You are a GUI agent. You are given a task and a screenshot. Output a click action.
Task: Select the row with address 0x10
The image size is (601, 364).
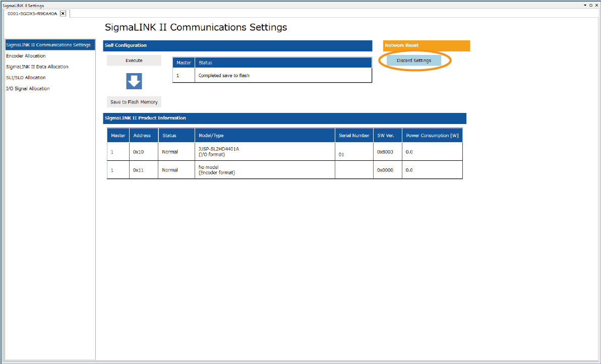pyautogui.click(x=284, y=152)
